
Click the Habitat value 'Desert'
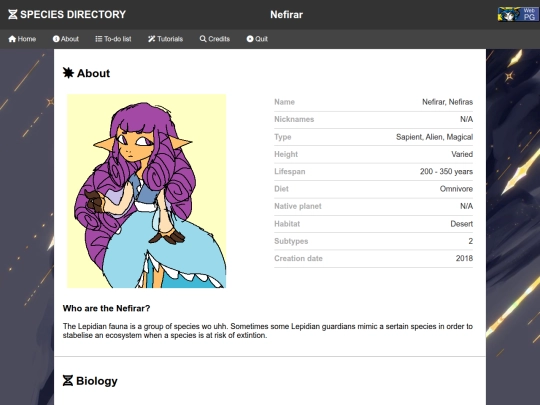461,224
